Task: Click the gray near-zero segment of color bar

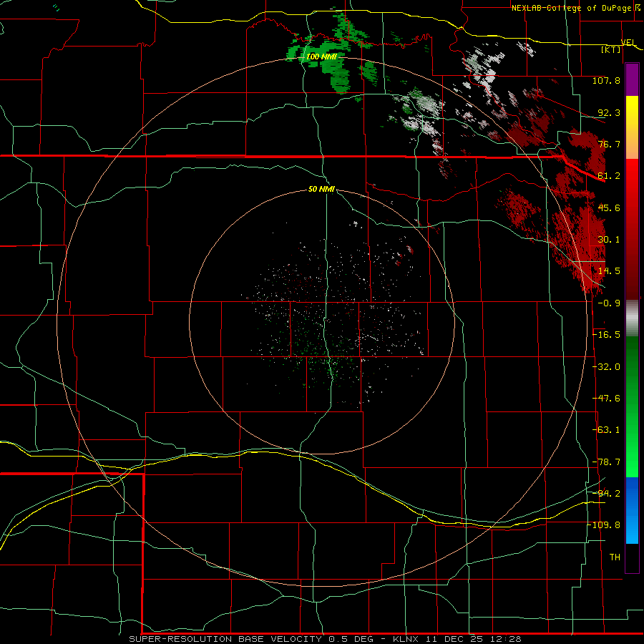Action: point(632,318)
